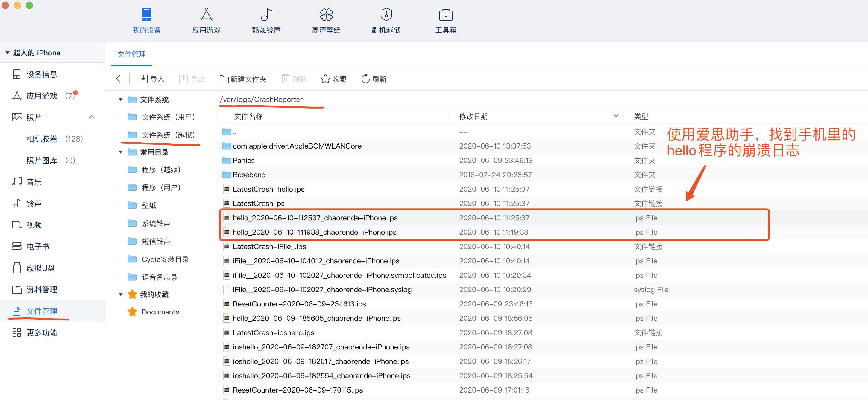Toggle 修改日期 sort arrow

[616, 116]
